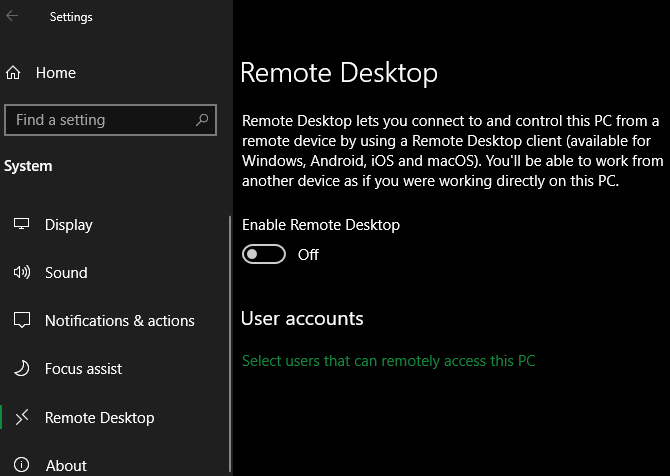Open the About page label
Image resolution: width=670 pixels, height=476 pixels.
[x=66, y=465]
